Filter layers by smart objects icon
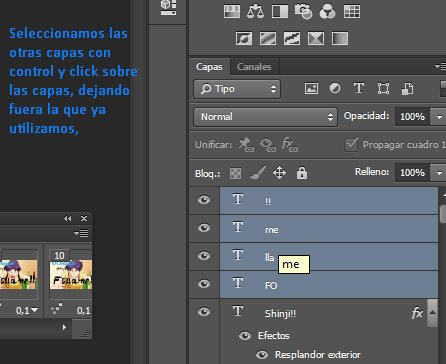 (x=407, y=89)
